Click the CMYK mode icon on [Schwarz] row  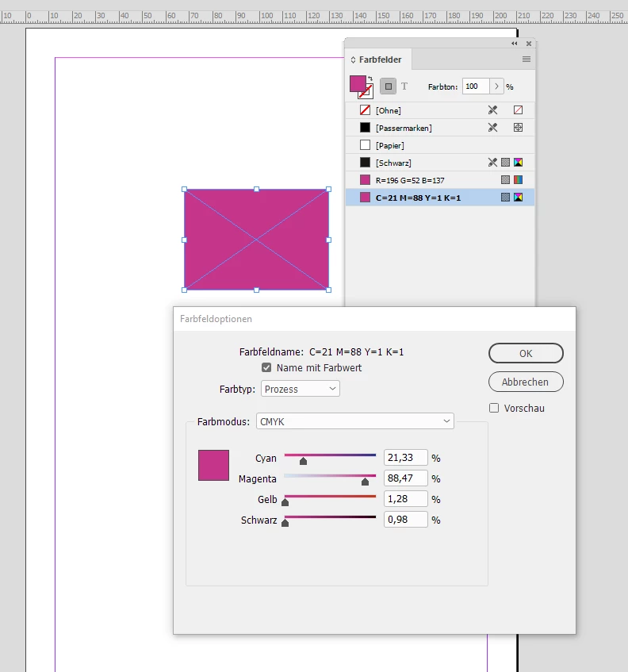point(518,163)
